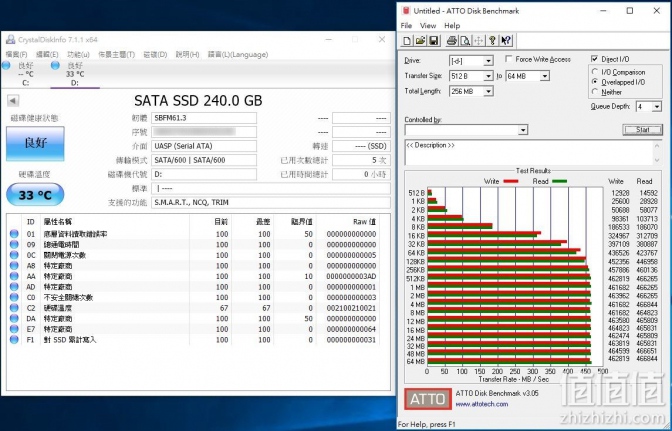Toggle the Direct I/O checkbox
The image size is (672, 431).
click(x=594, y=59)
